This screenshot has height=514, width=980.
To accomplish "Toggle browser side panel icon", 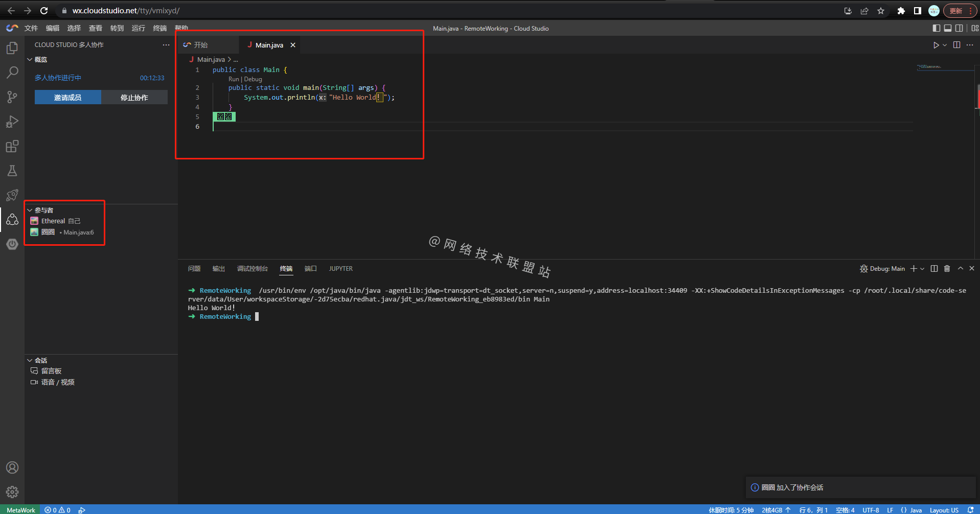I will pyautogui.click(x=918, y=11).
